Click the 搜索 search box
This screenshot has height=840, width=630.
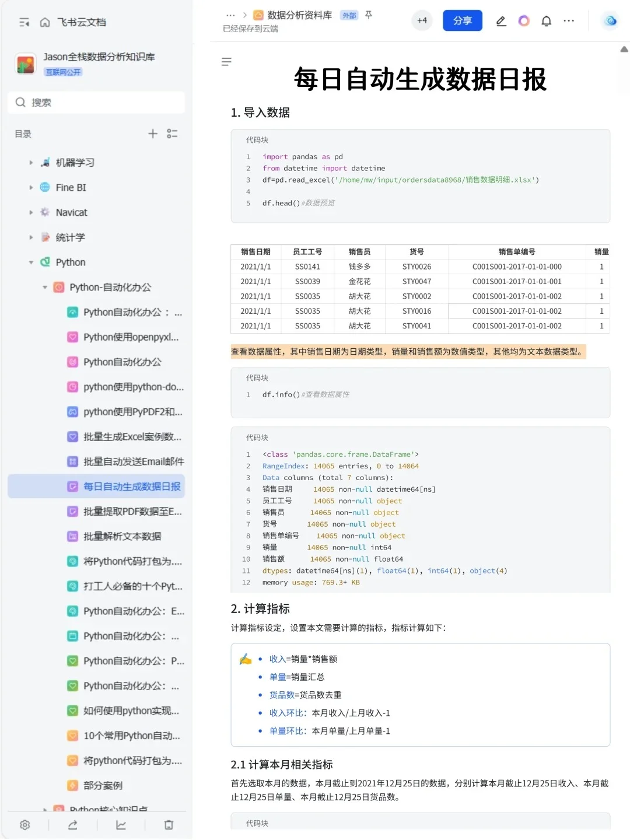click(96, 102)
